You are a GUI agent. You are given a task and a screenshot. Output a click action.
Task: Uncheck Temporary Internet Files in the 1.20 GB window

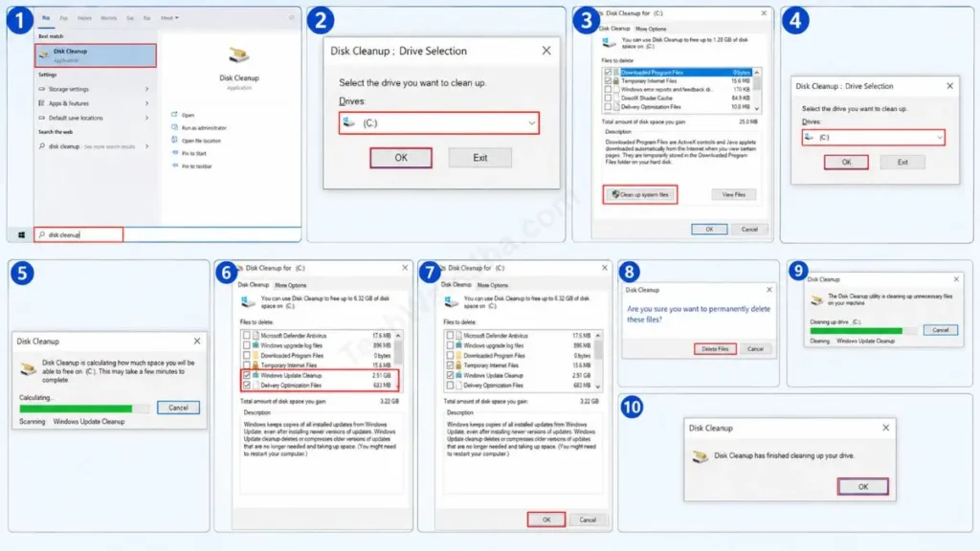click(x=608, y=80)
